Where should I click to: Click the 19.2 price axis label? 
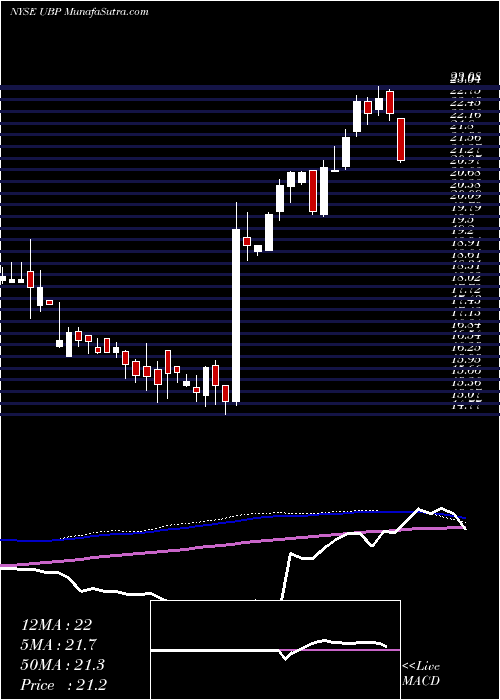(463, 231)
